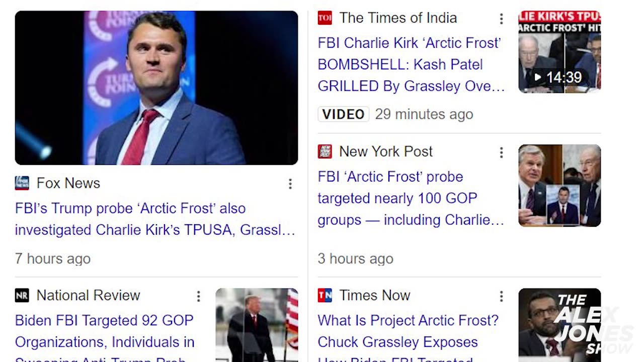This screenshot has width=644, height=362.
Task: Click the large Fox News article photo
Action: point(156,88)
